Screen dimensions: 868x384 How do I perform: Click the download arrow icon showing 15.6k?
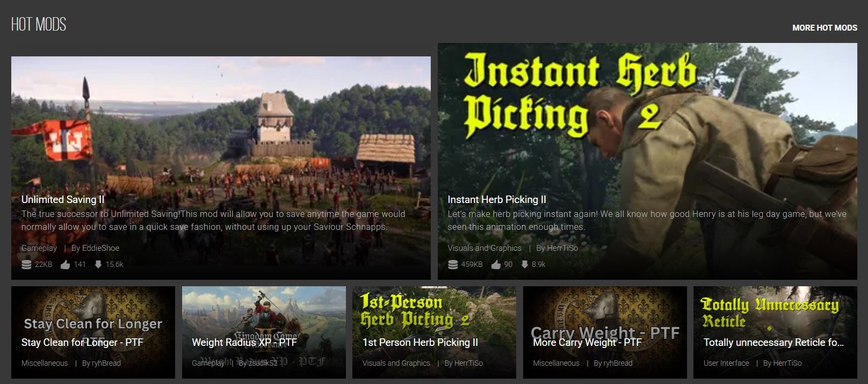(x=98, y=264)
